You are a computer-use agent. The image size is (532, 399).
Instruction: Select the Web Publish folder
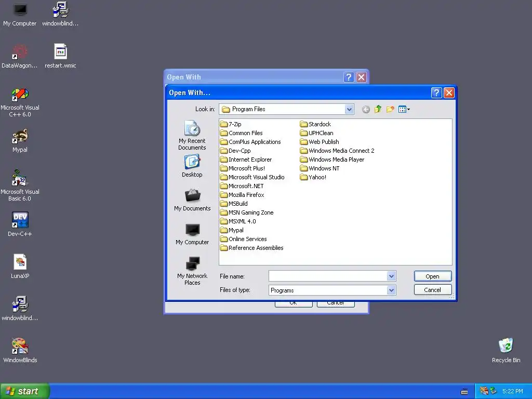[320, 142]
